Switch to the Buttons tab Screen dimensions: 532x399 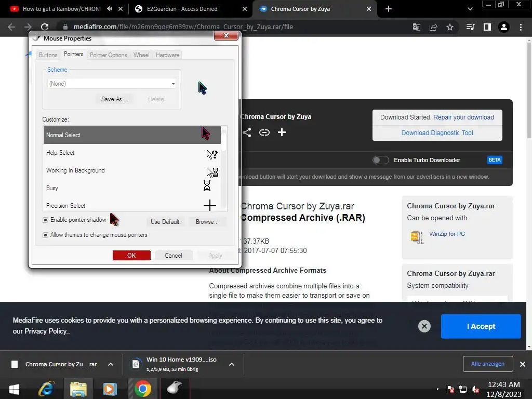[x=48, y=55]
